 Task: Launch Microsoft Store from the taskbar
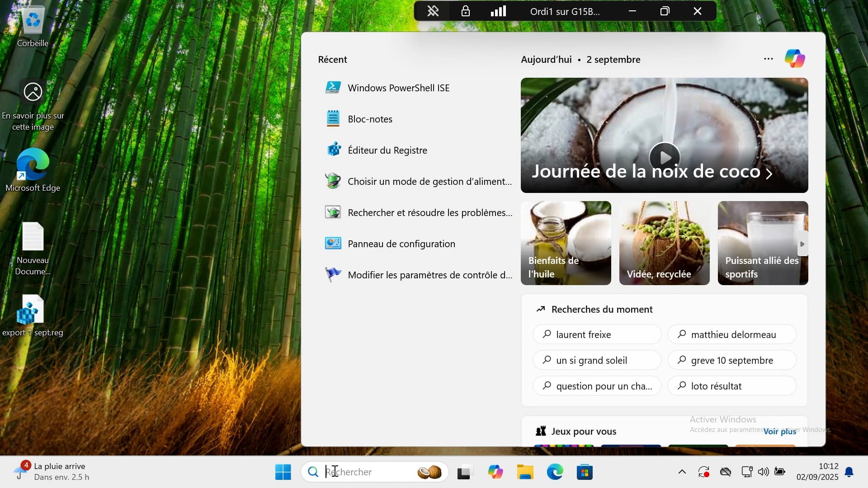pyautogui.click(x=585, y=472)
